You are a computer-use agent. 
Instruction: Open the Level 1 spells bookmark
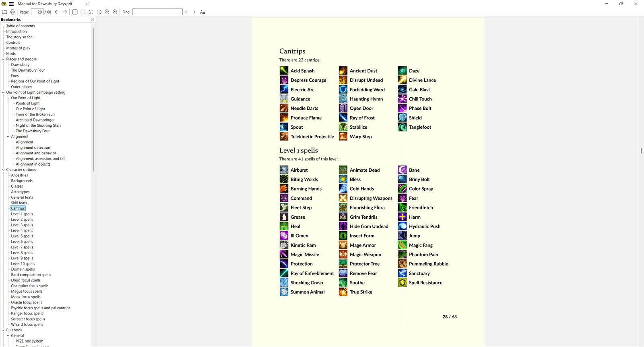(x=22, y=214)
